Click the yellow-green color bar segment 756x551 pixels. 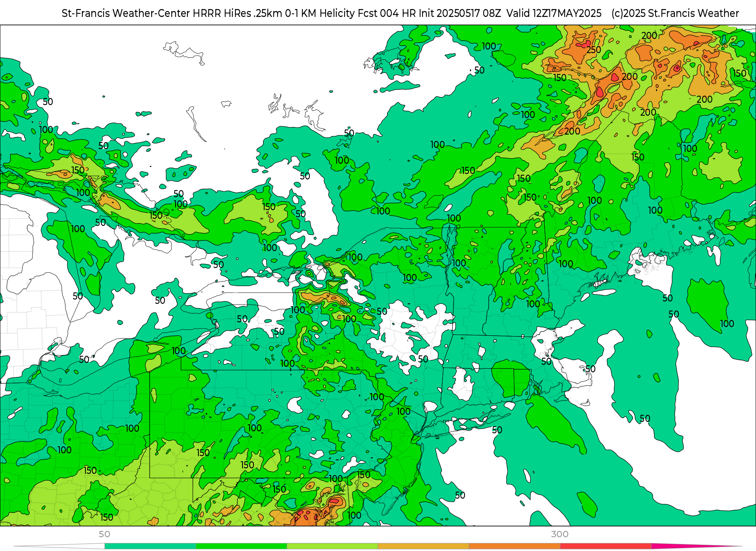coord(332,546)
